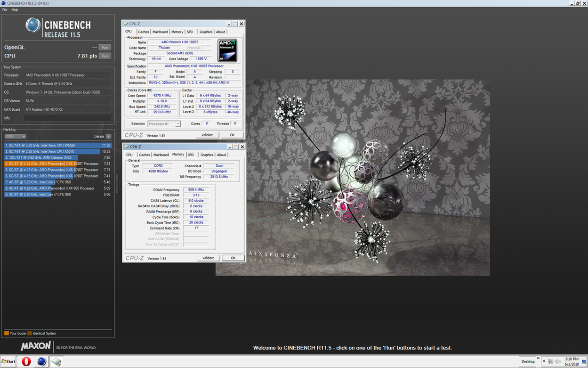Select ranking row Intel Xeon CPU X5570
This screenshot has width=588, height=368.
coord(58,151)
